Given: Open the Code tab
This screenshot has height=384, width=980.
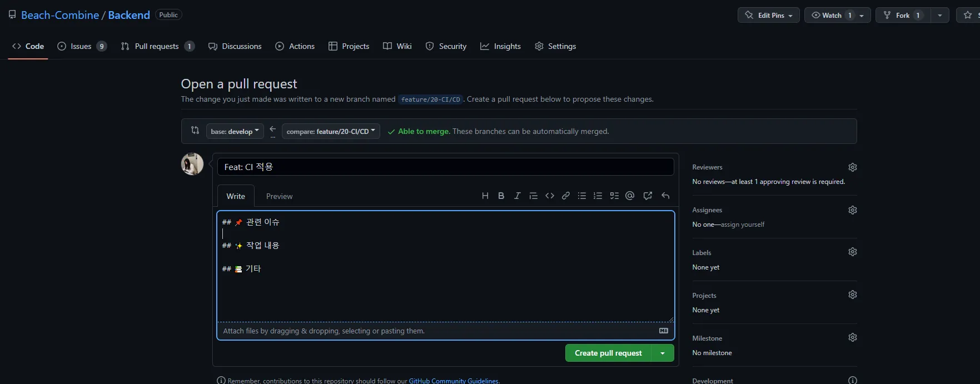Looking at the screenshot, I should click(28, 46).
